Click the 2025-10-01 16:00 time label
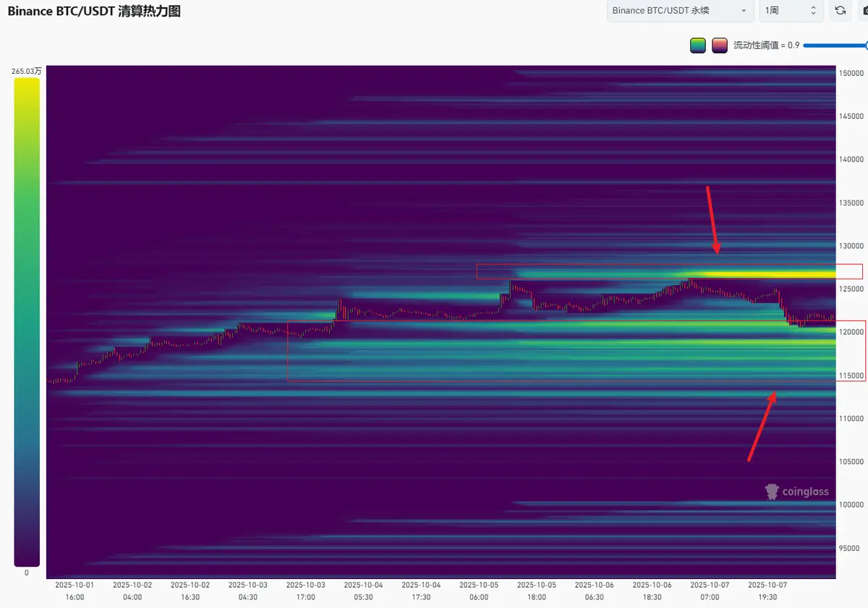 click(75, 591)
